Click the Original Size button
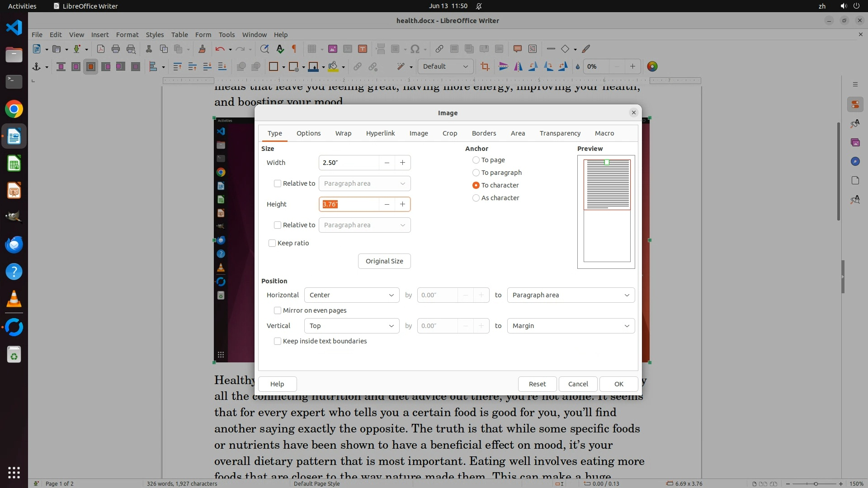The height and width of the screenshot is (488, 868). click(x=384, y=261)
